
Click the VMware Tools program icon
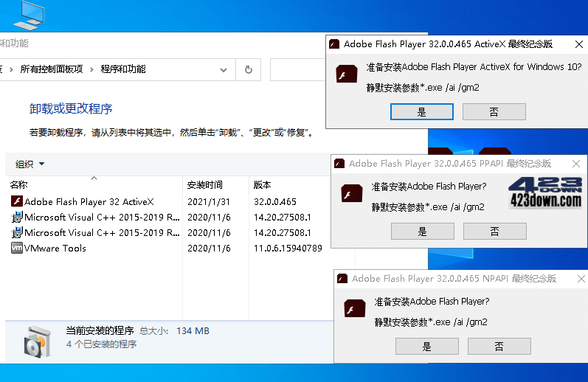[17, 249]
